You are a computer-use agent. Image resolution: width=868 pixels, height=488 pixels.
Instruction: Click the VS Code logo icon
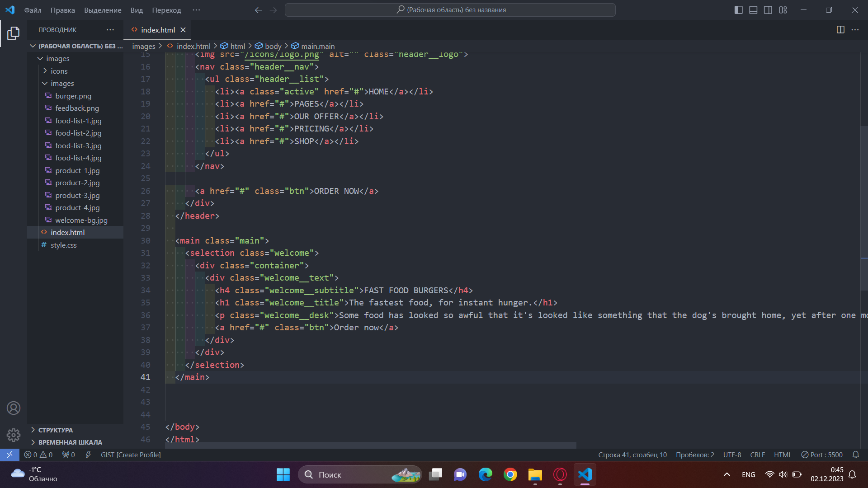point(10,10)
